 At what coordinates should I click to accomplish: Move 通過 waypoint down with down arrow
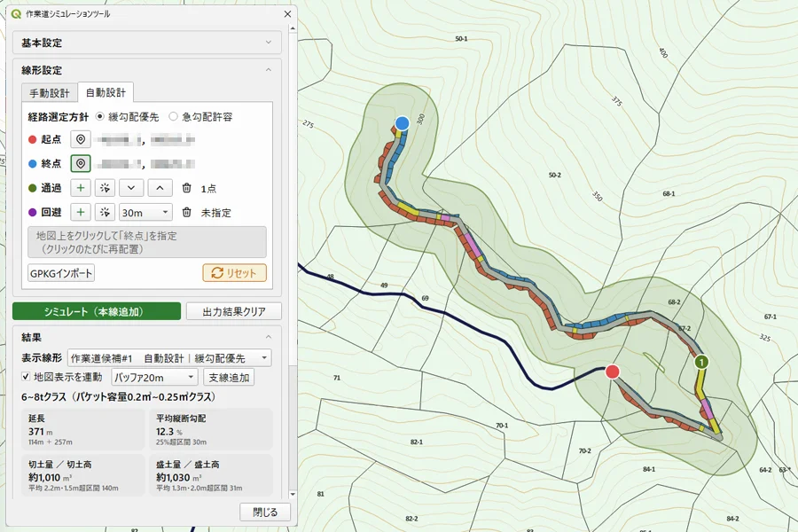point(131,188)
